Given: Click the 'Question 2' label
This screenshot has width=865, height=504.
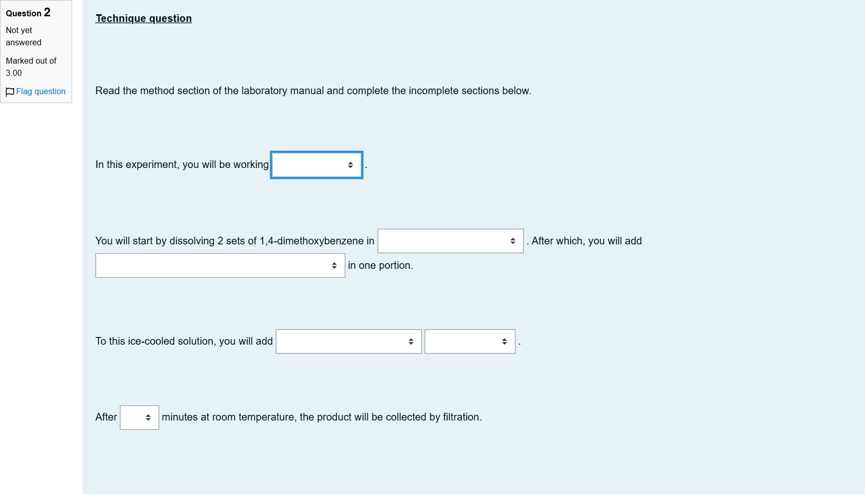Looking at the screenshot, I should (x=28, y=13).
